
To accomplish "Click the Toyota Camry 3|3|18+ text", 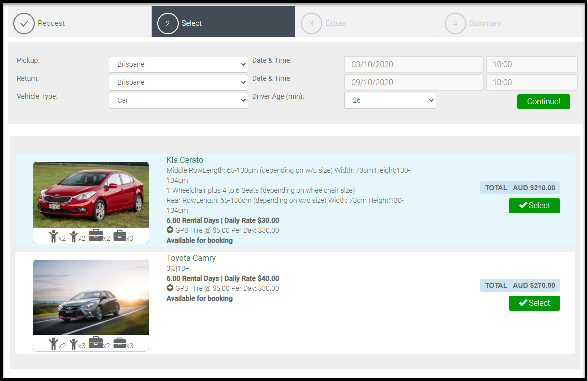I will pos(178,268).
